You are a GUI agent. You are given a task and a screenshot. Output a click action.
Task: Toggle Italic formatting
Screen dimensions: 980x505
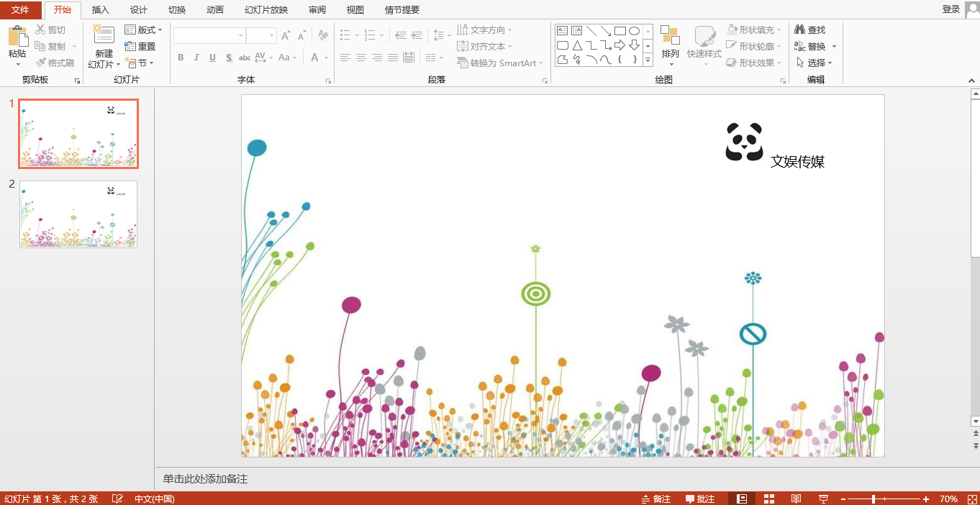(x=196, y=58)
